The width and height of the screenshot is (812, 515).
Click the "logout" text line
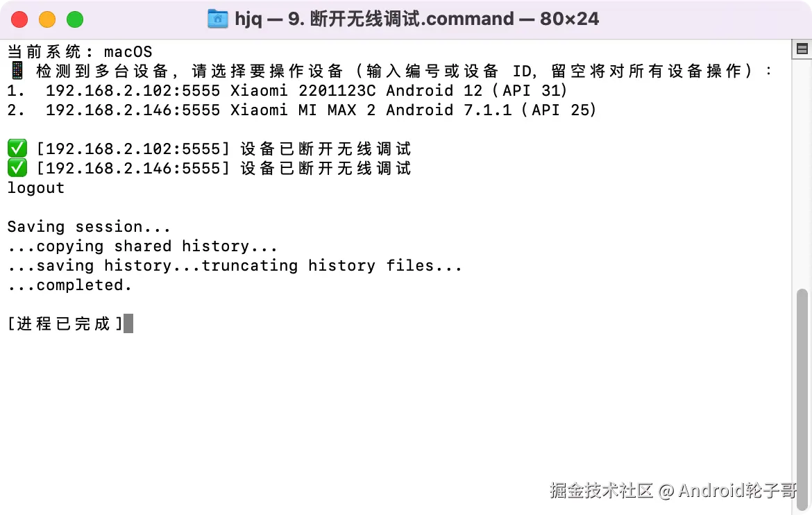(36, 188)
